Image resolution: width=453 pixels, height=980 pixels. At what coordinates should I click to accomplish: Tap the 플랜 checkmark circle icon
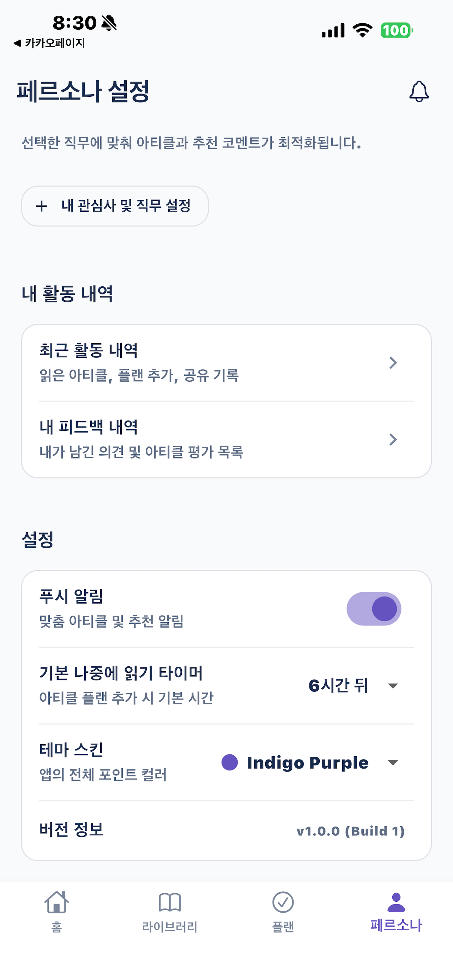click(283, 902)
